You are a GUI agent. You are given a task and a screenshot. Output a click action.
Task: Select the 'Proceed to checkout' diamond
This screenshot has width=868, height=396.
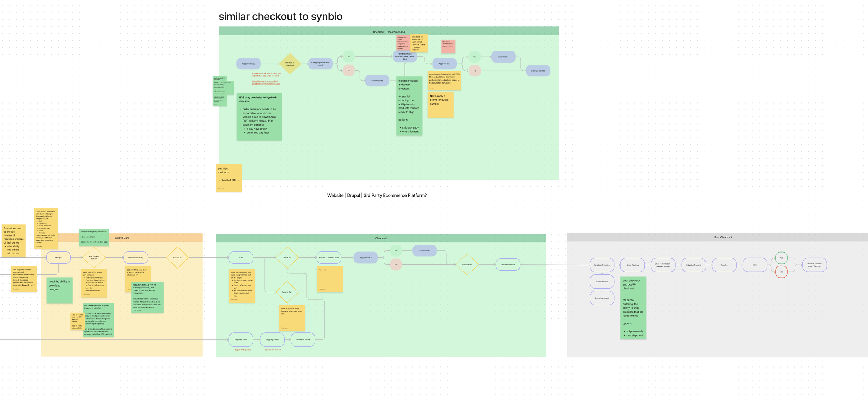tap(290, 64)
